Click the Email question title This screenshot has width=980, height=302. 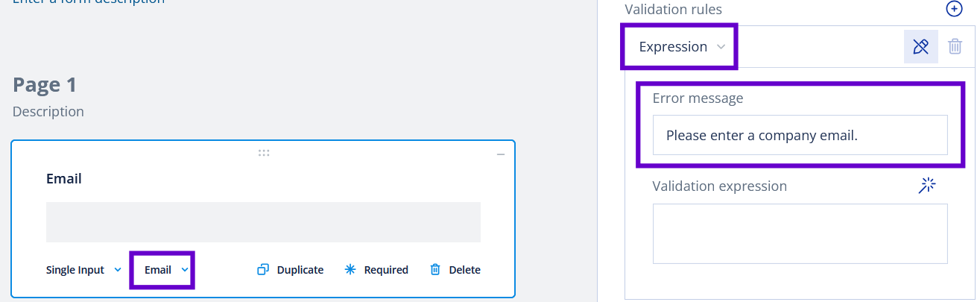click(x=64, y=178)
